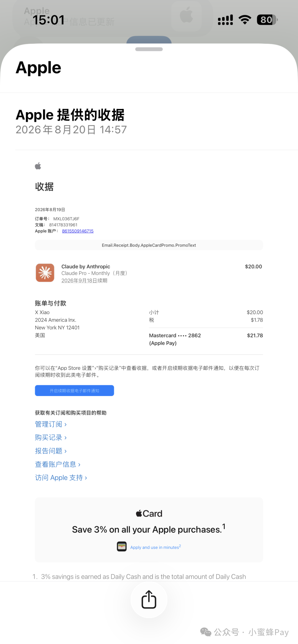Tap the receipt date 2026年8月19日

[50, 210]
